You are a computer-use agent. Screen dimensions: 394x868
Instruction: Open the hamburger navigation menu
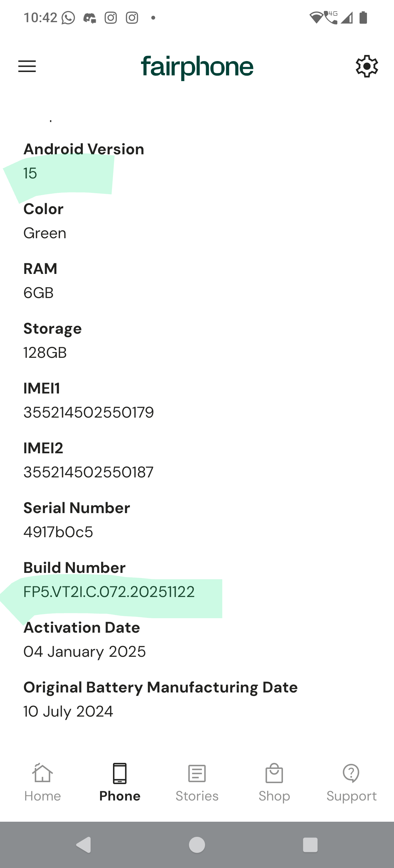27,66
